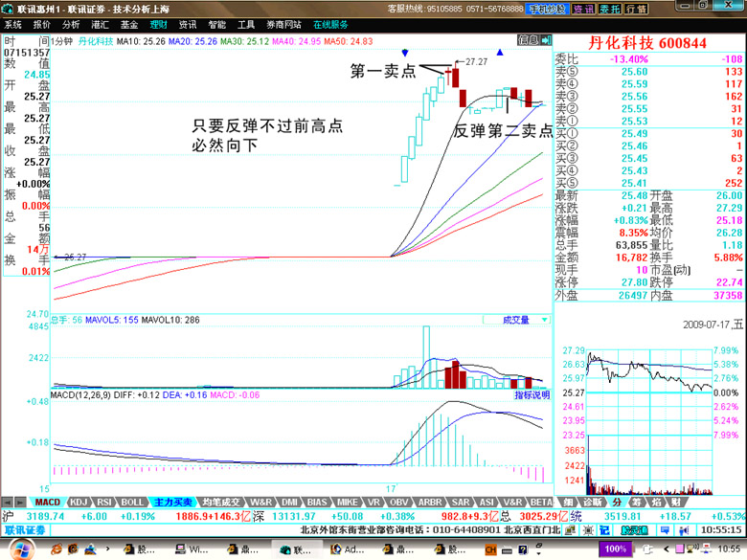This screenshot has height=560, width=747.
Task: Click the Ad... taskbar button
Action: click(x=348, y=549)
